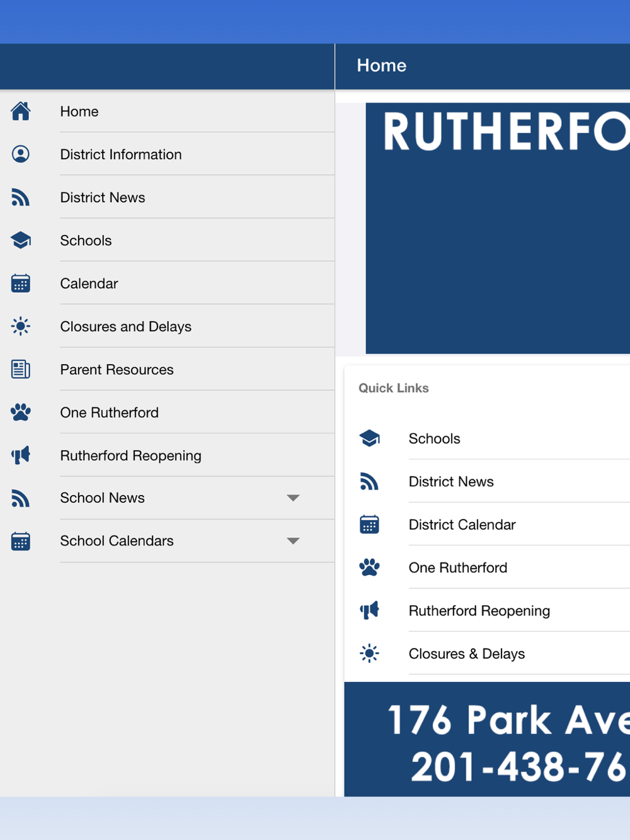Screen dimensions: 630x840
Task: Tap the Closures and Delays sun icon
Action: [x=21, y=326]
